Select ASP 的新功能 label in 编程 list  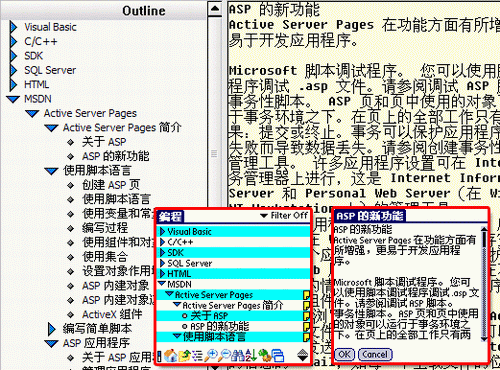click(x=220, y=326)
